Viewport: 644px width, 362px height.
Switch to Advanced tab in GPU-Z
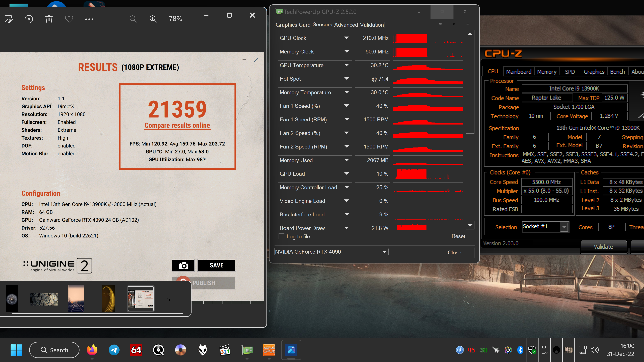pyautogui.click(x=346, y=25)
